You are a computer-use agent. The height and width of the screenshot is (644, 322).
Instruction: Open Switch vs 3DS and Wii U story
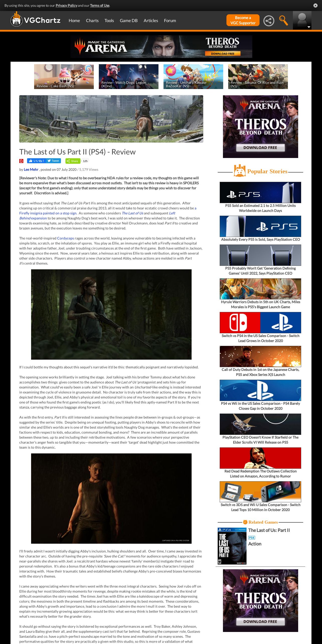[260, 507]
